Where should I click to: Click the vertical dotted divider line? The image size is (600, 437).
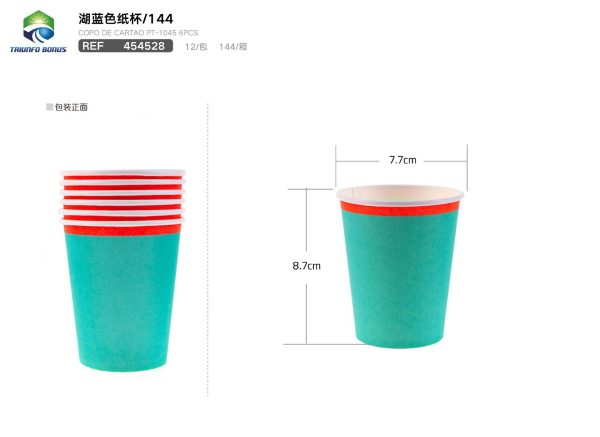click(208, 249)
